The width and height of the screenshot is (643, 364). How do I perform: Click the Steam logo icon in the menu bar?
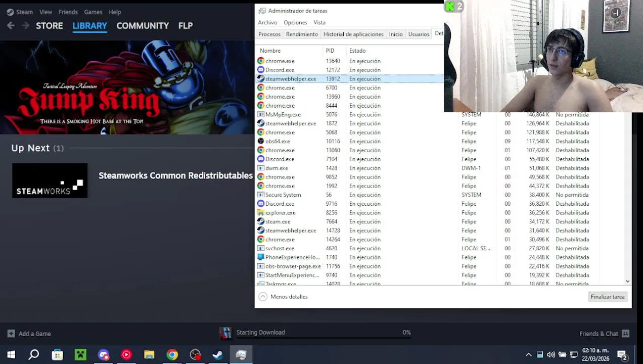10,12
